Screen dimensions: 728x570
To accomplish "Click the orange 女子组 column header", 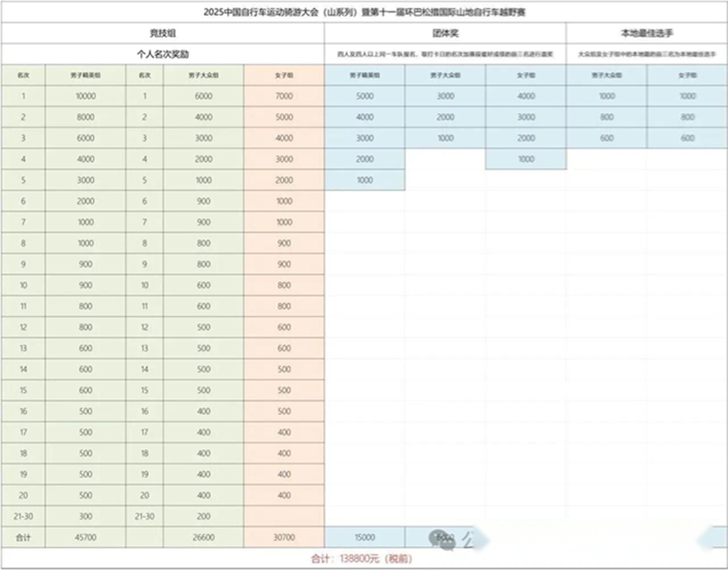I will [x=284, y=75].
